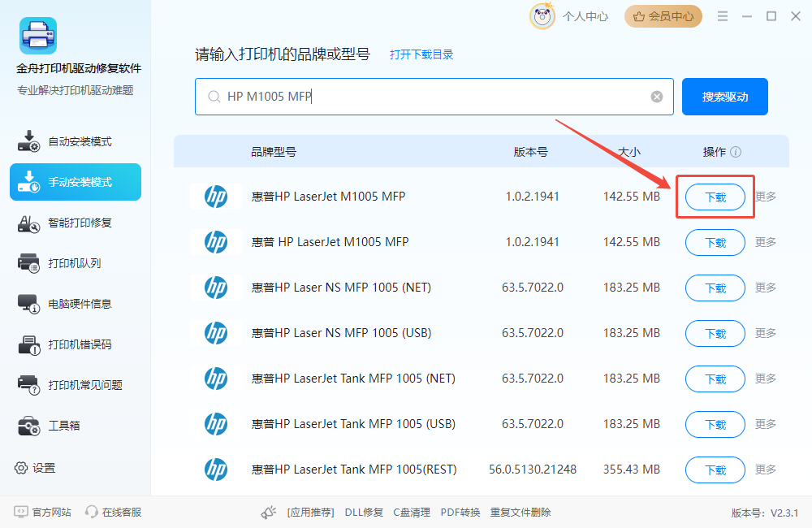Open 在线客服 support link
The width and height of the screenshot is (812, 528).
coord(114,512)
